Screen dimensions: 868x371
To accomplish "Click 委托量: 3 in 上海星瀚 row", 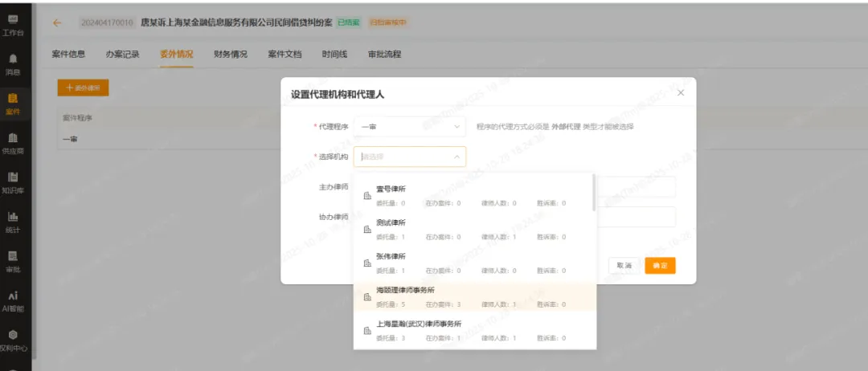I will [x=391, y=338].
